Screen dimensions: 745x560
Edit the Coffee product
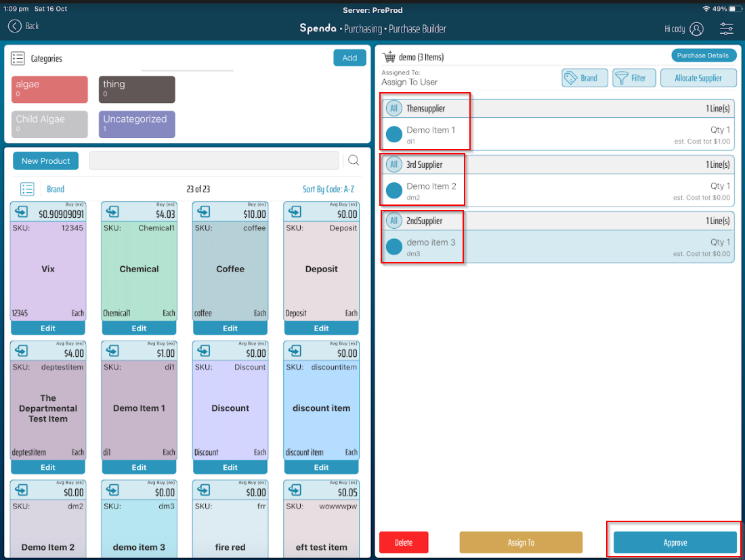(x=230, y=328)
